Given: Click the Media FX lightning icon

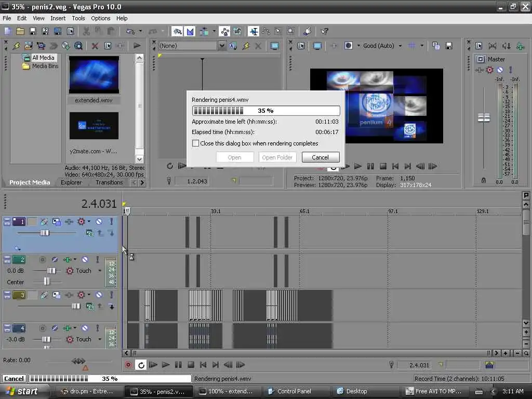Looking at the screenshot, I should 16,46.
